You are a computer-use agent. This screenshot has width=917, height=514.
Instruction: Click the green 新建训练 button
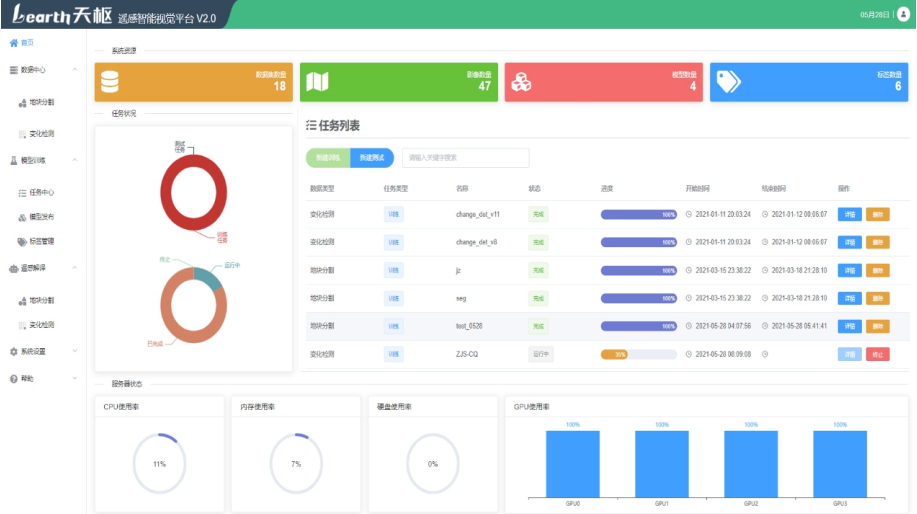click(x=328, y=158)
